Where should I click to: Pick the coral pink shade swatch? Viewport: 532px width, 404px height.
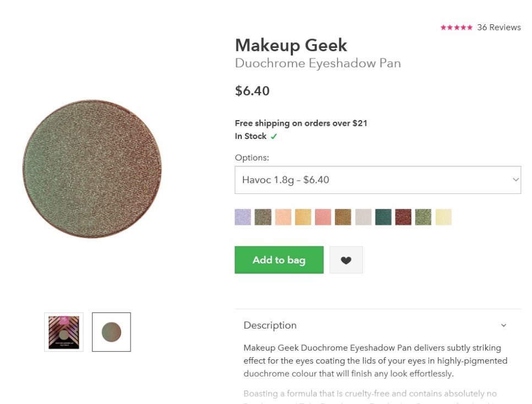(323, 217)
